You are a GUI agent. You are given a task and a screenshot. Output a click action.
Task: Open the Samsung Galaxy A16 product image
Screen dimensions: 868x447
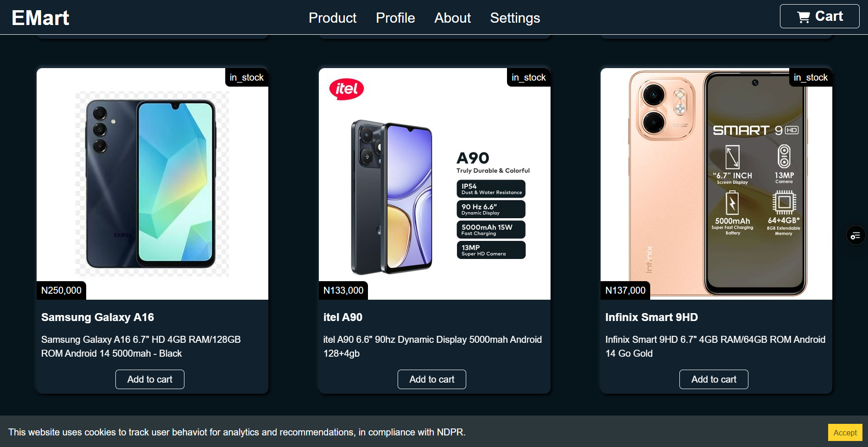(x=152, y=183)
